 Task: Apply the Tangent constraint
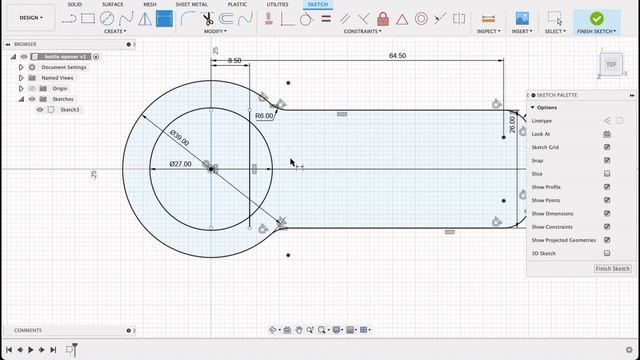306,19
